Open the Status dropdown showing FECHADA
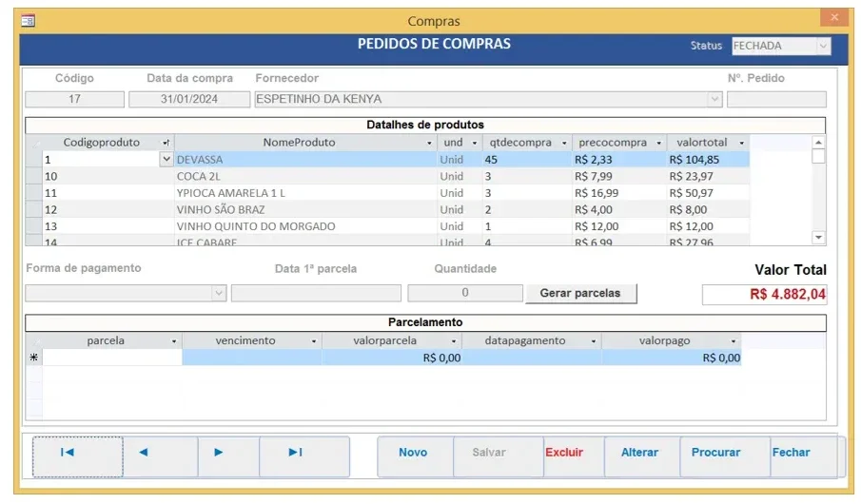This screenshot has width=861, height=504. tap(823, 46)
